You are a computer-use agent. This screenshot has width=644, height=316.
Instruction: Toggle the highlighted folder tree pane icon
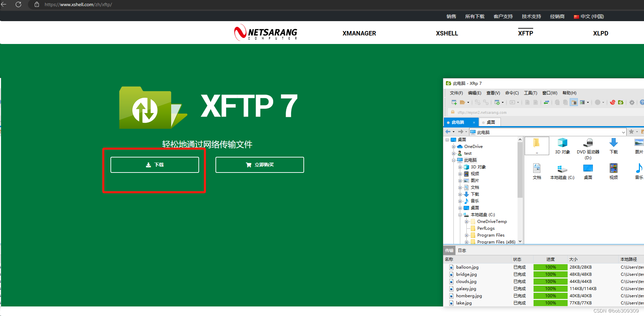pyautogui.click(x=574, y=102)
